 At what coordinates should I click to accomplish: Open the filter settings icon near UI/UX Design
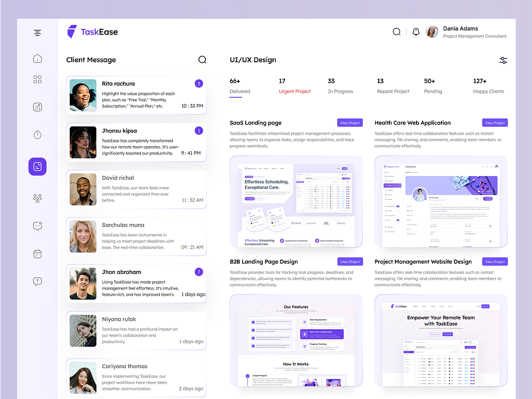pyautogui.click(x=503, y=60)
